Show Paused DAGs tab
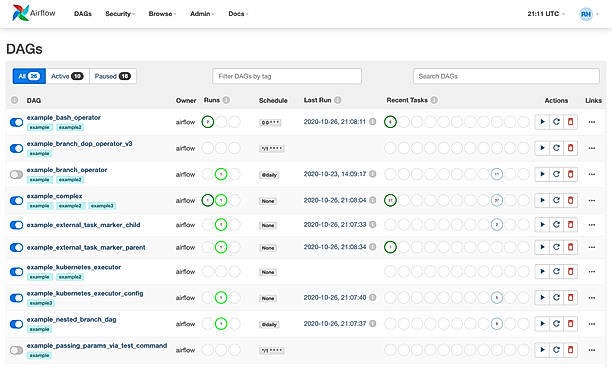 [113, 76]
